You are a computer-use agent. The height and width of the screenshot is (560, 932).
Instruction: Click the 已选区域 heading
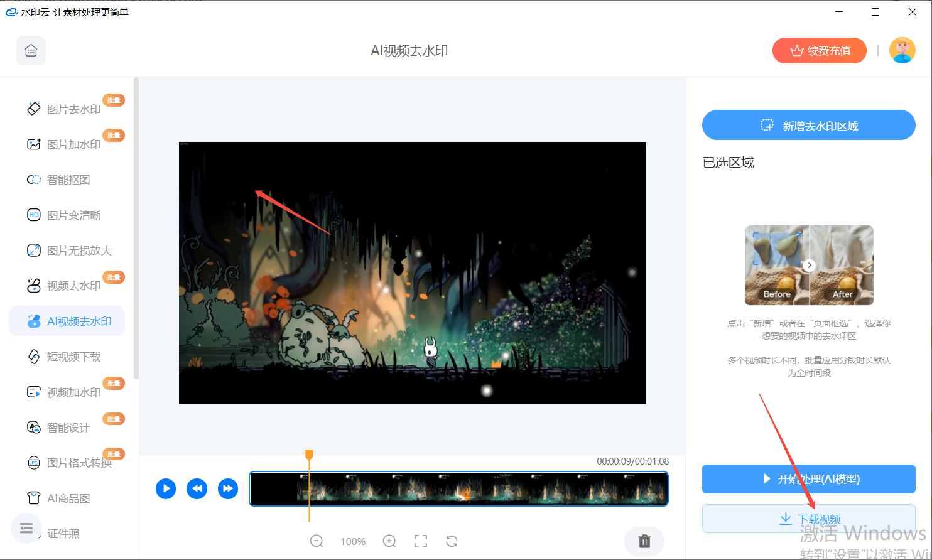click(729, 163)
